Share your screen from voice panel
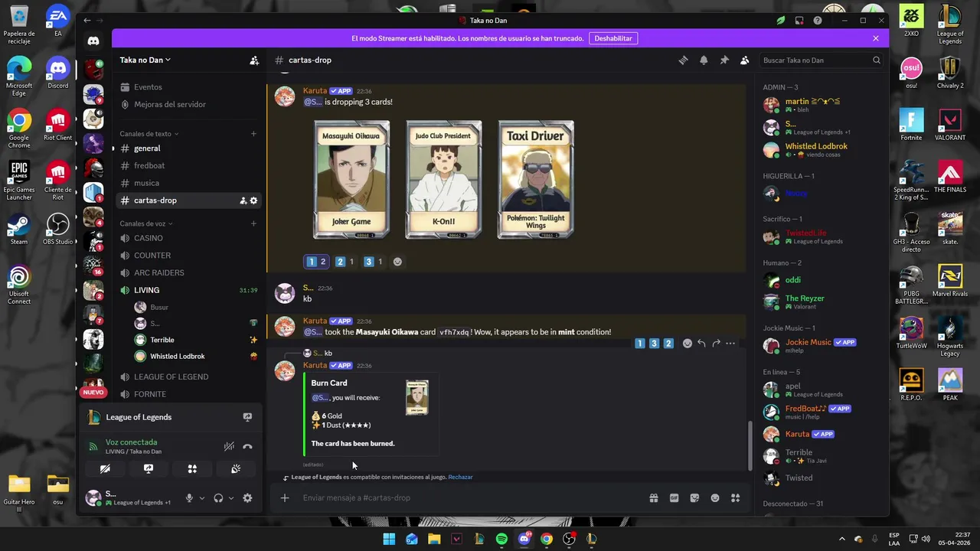This screenshot has width=980, height=551. [x=149, y=468]
